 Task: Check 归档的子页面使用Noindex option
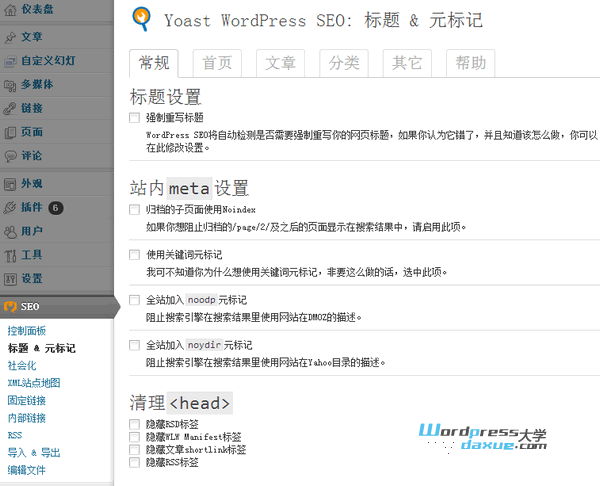[134, 210]
